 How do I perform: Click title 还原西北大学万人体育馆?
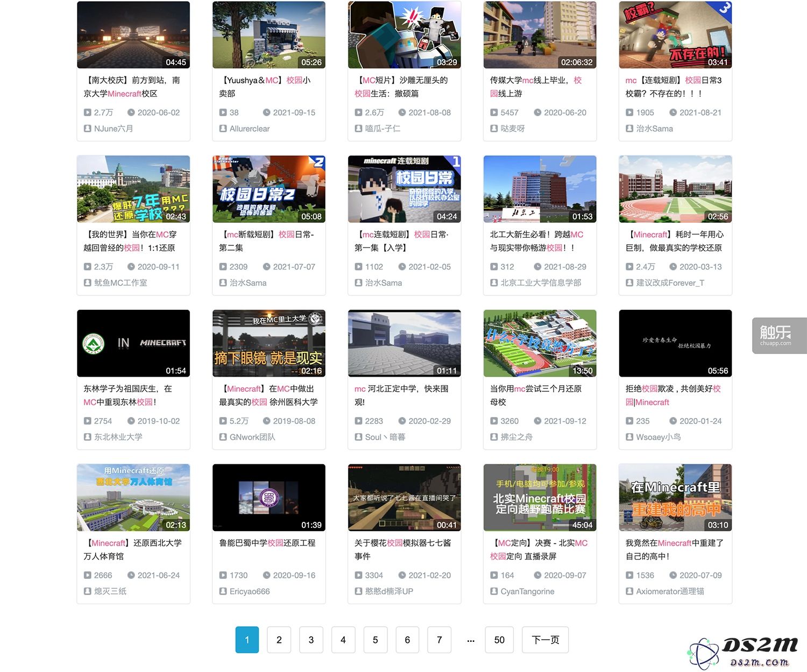133,550
